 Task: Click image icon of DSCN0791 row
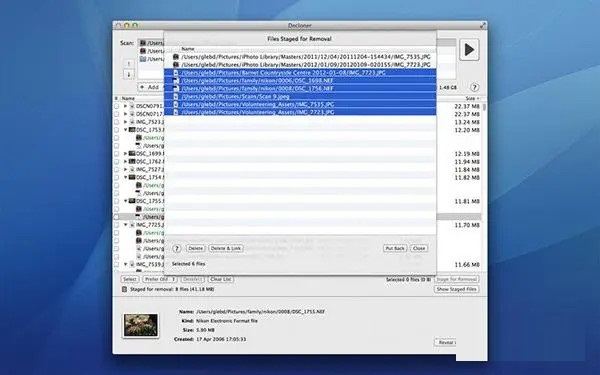[x=132, y=106]
